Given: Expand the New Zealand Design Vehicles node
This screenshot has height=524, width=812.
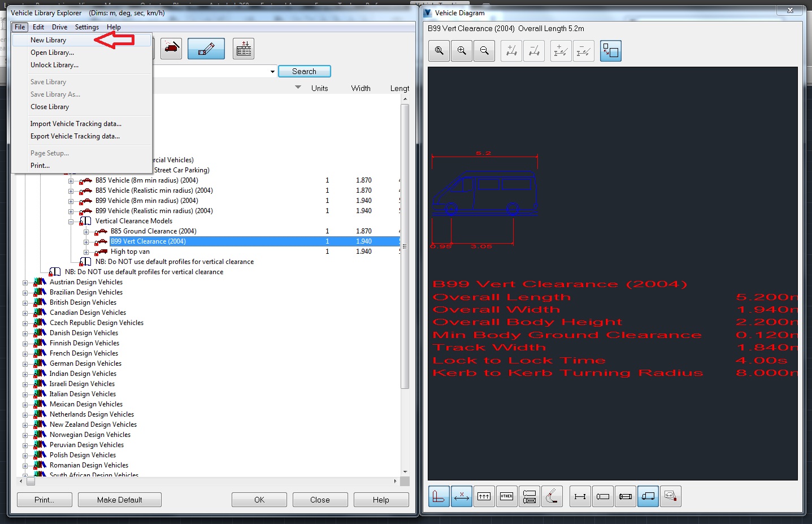Looking at the screenshot, I should (25, 425).
